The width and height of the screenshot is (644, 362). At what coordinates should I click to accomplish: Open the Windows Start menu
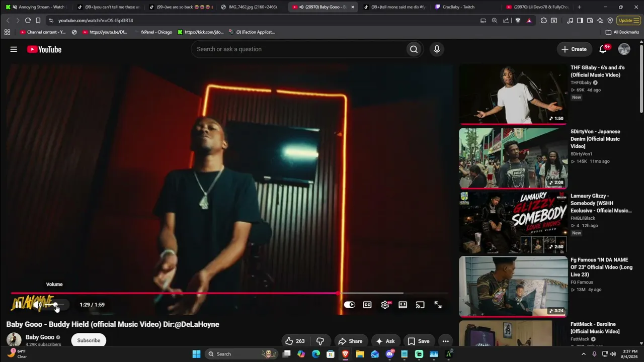coord(196,354)
